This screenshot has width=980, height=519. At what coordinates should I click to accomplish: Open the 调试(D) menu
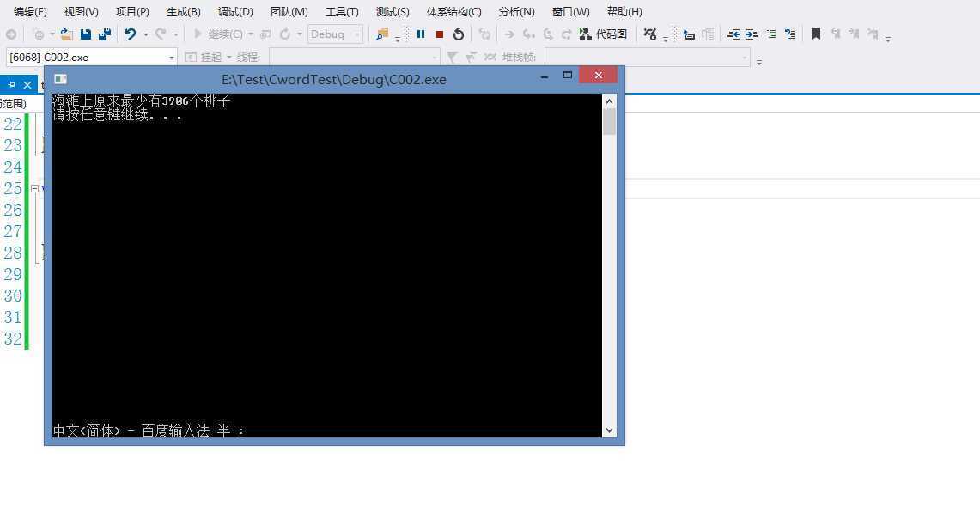coord(235,11)
